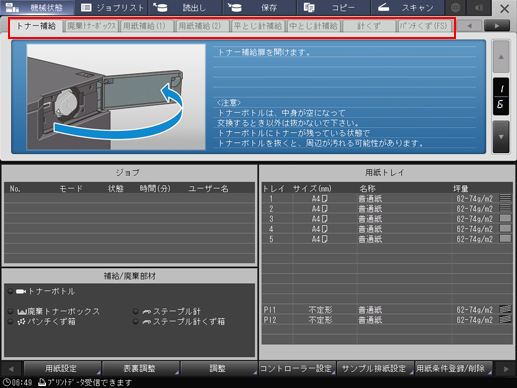Select the PI1 tray row
The height and width of the screenshot is (388, 517).
click(387, 310)
